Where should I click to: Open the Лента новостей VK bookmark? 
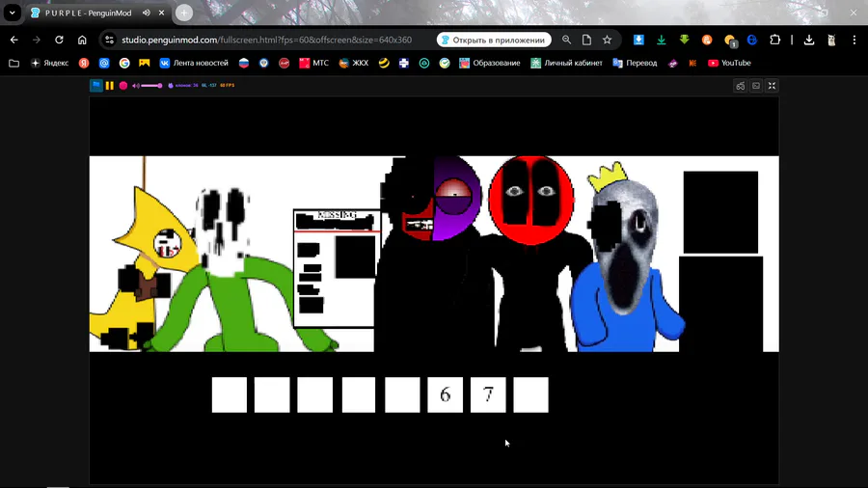[194, 63]
